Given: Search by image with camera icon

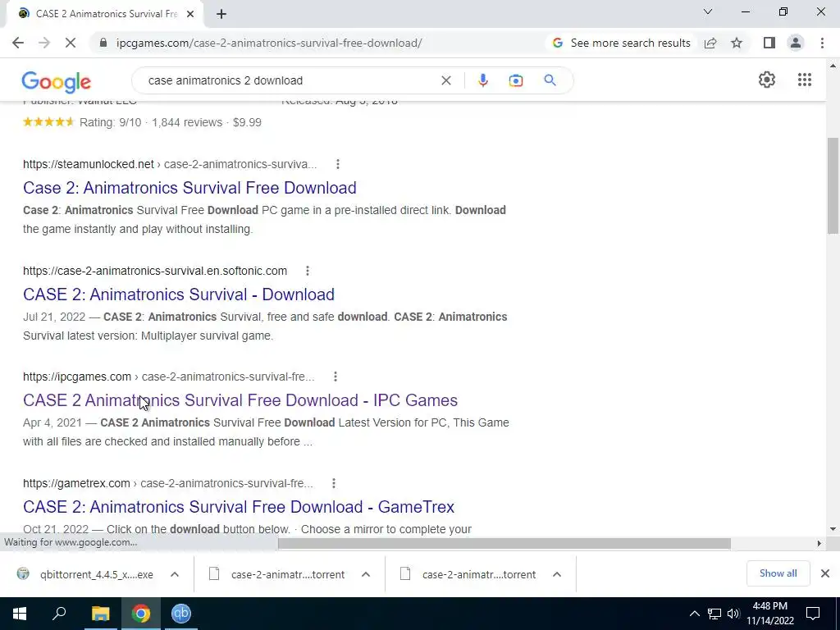Looking at the screenshot, I should [515, 80].
